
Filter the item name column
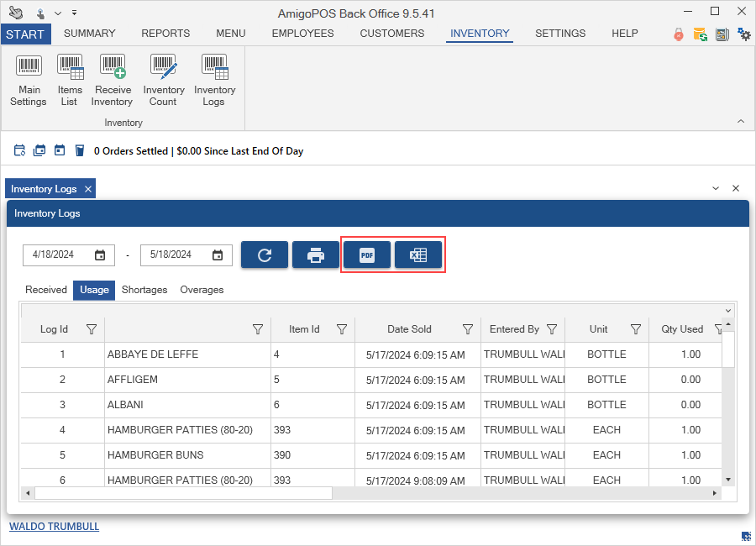[x=258, y=329]
